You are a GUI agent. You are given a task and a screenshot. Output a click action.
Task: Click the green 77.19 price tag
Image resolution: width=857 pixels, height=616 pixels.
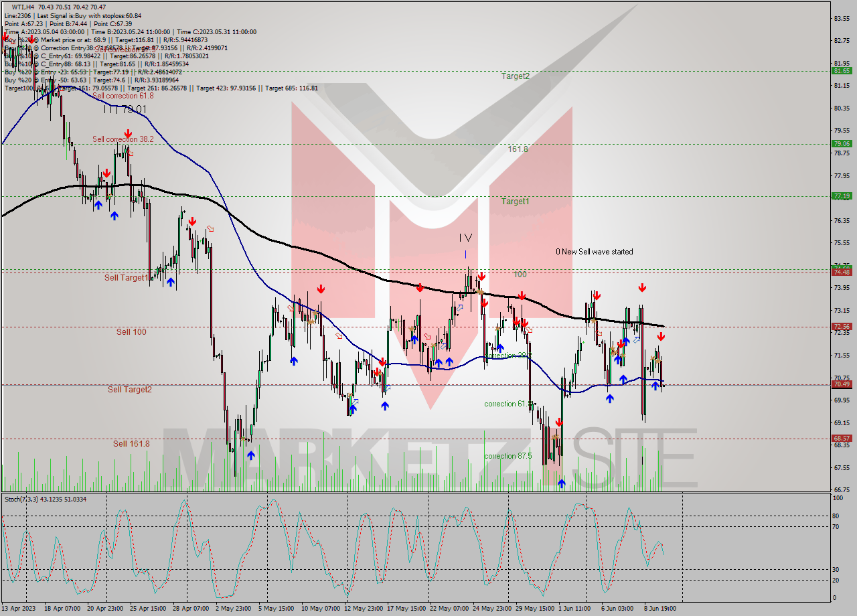tap(842, 196)
